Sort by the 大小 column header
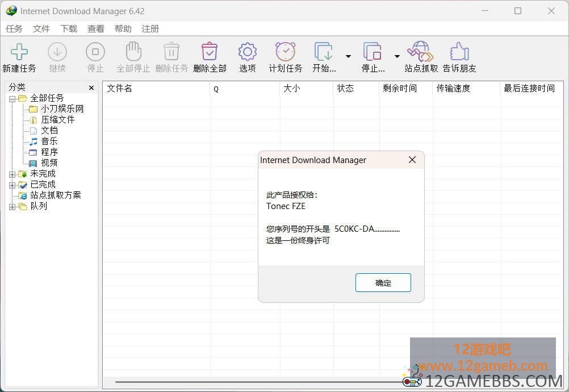 pyautogui.click(x=307, y=88)
